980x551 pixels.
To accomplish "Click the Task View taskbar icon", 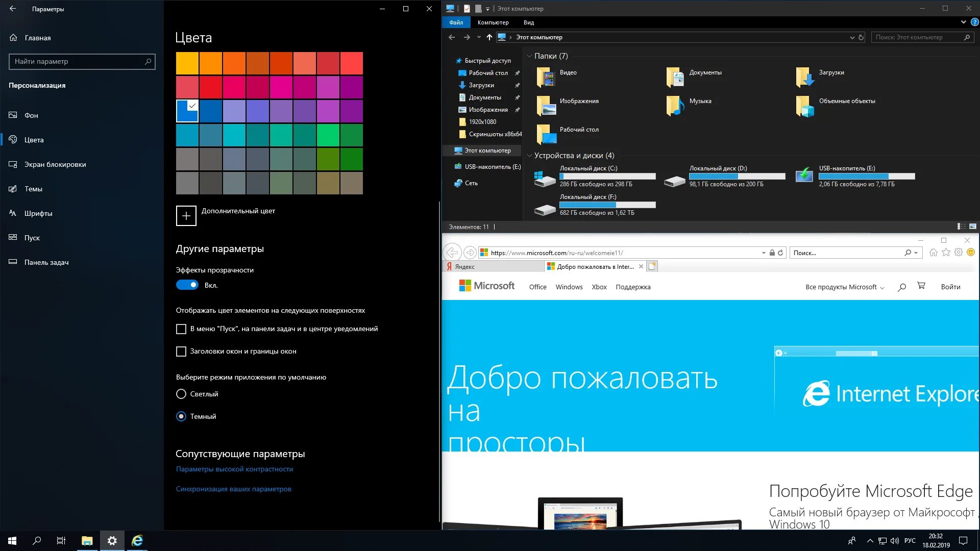I will [x=61, y=541].
